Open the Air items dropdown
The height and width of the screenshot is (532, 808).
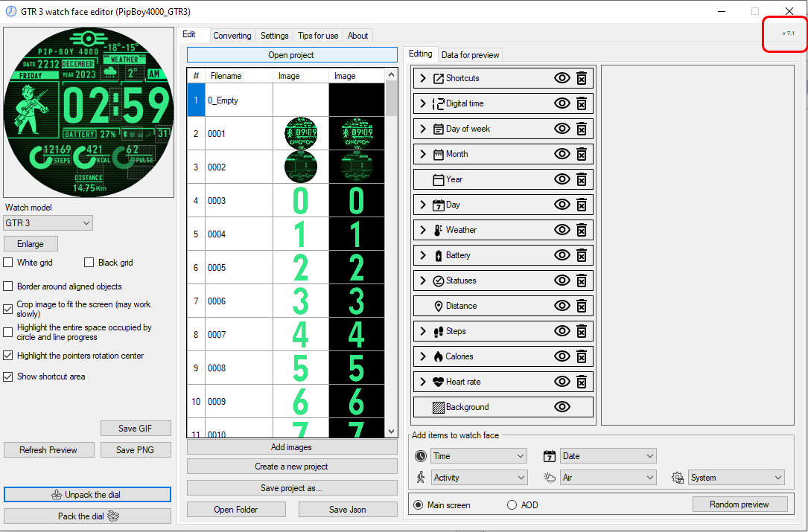tap(608, 478)
